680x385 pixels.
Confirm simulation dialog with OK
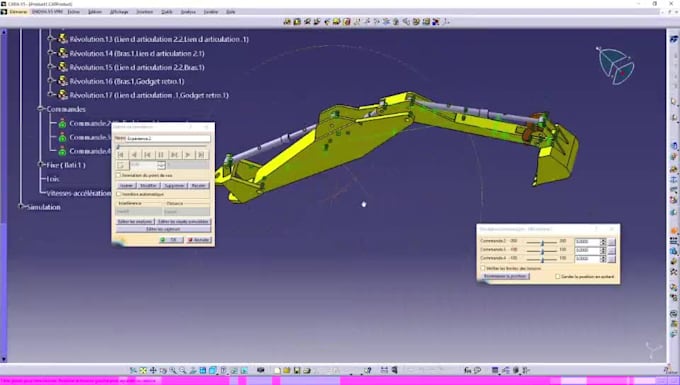click(x=171, y=240)
